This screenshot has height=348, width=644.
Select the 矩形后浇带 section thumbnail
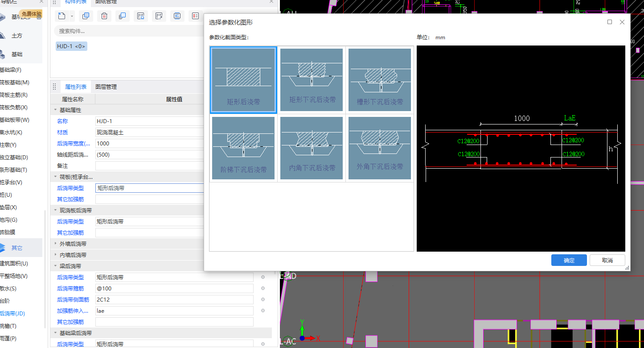click(243, 80)
